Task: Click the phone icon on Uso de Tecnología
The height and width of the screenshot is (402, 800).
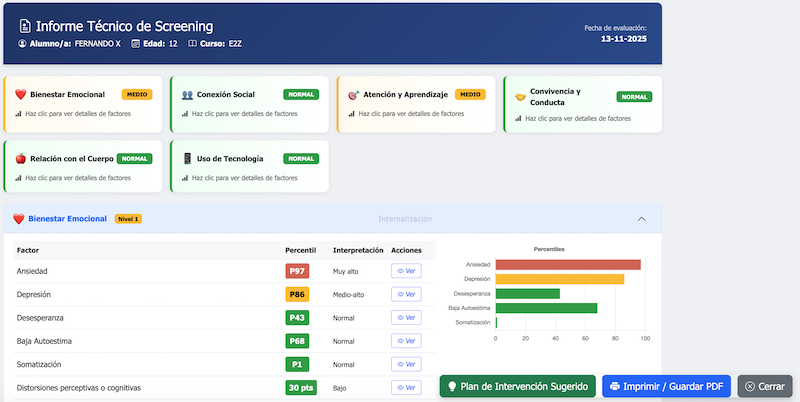Action: coord(187,158)
